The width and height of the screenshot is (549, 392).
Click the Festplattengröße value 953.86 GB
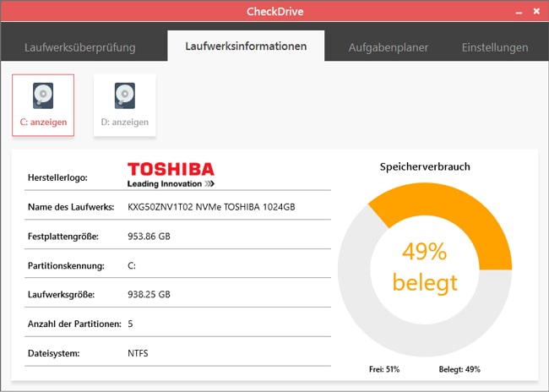pos(149,237)
